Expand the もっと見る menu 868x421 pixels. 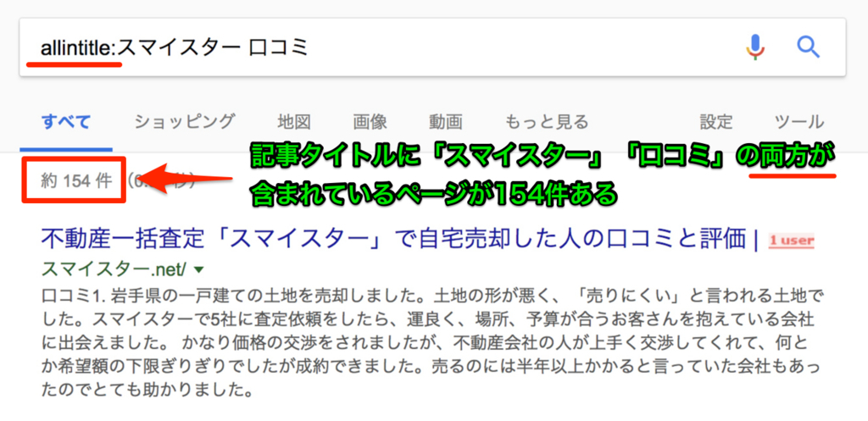click(547, 122)
